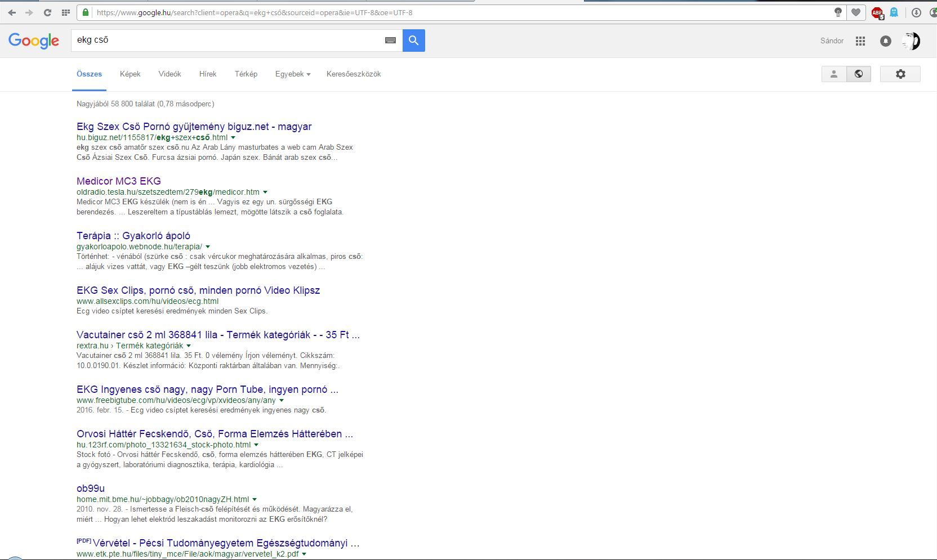The height and width of the screenshot is (560, 937).
Task: Expand arrow next to hu.123rf.com URL
Action: [256, 445]
